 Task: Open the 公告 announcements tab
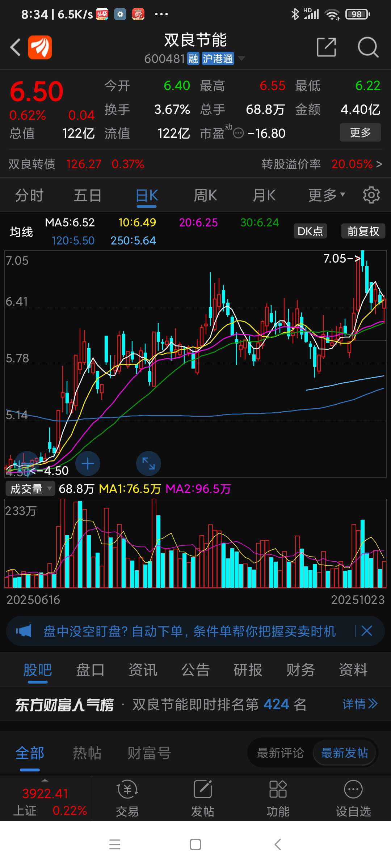click(195, 670)
